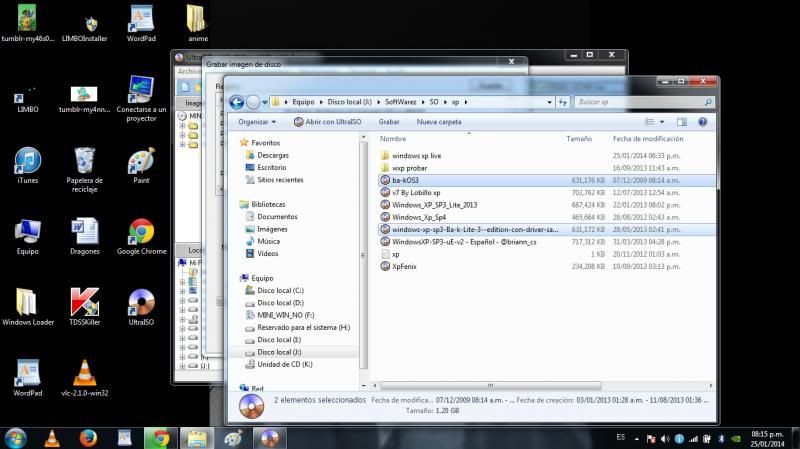Open the Equipo desktop icon

pos(28,236)
